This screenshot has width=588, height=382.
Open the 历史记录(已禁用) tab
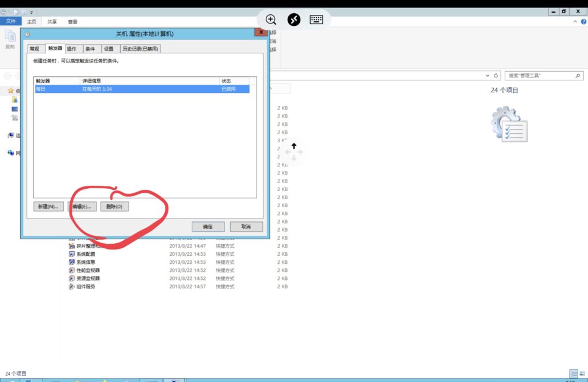[x=140, y=49]
